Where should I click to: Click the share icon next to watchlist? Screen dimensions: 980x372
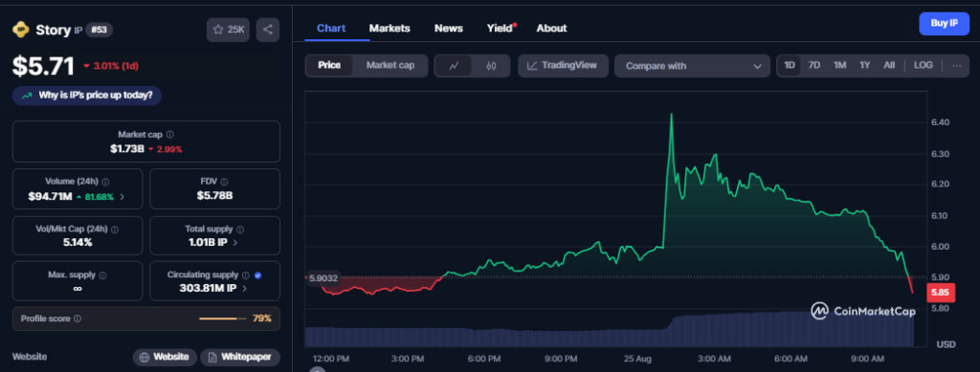point(268,30)
